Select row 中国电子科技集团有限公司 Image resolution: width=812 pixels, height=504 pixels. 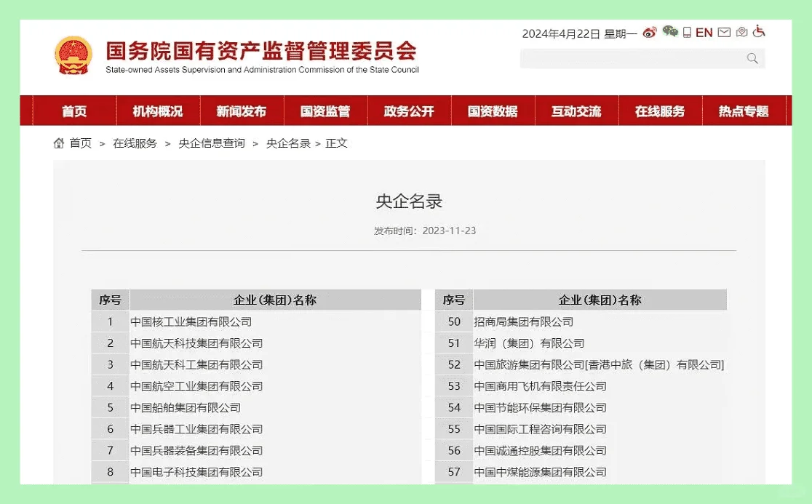256,472
